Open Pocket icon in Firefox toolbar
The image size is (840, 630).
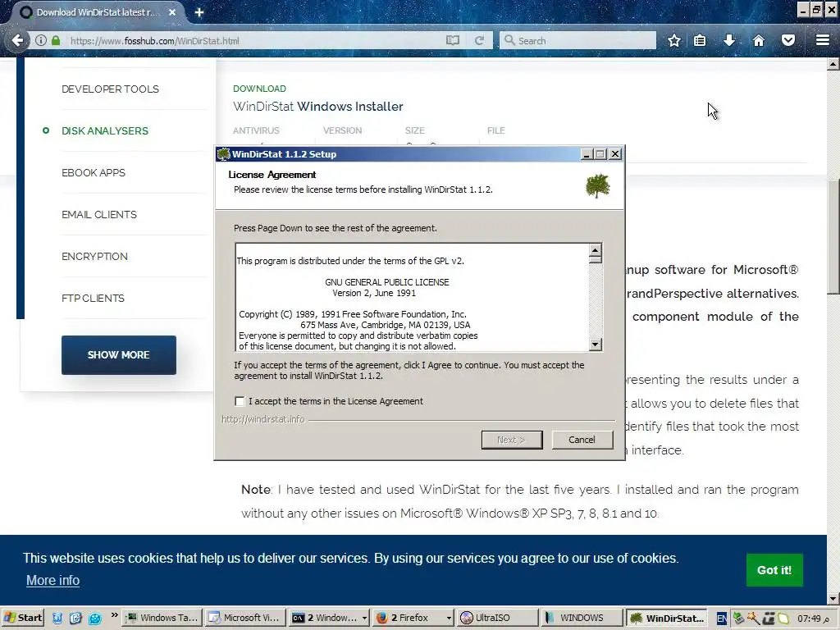788,41
